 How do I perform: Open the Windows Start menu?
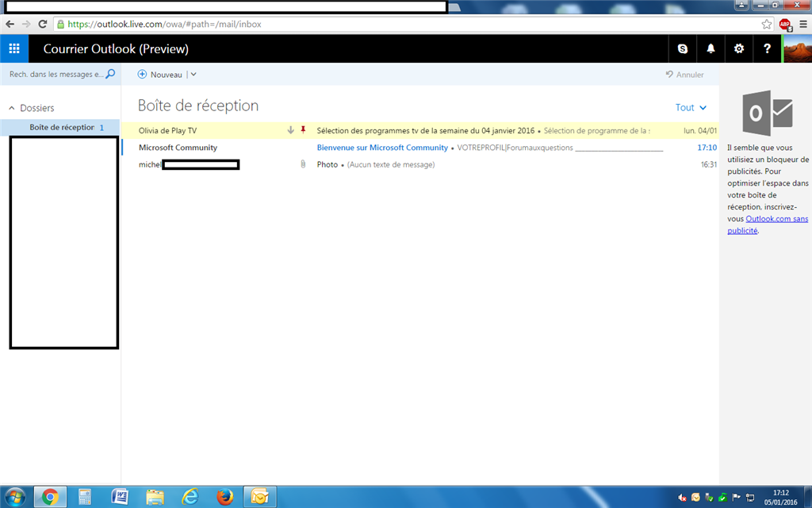click(x=14, y=497)
